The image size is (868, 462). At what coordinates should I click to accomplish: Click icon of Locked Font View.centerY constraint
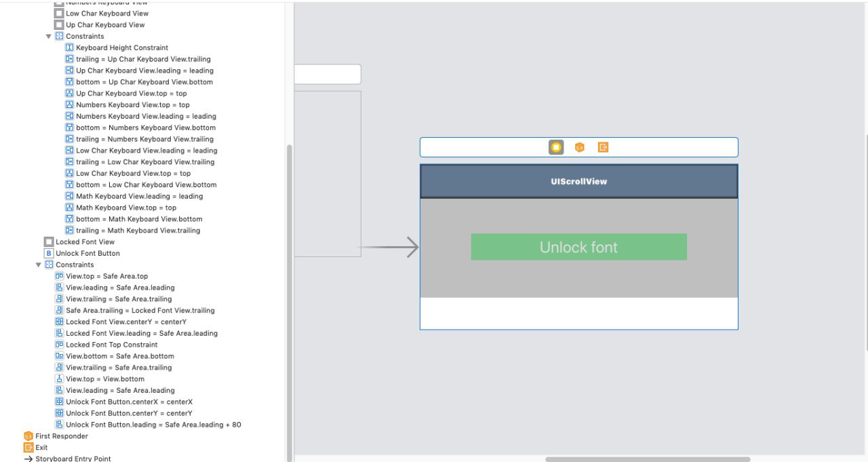[x=60, y=322]
